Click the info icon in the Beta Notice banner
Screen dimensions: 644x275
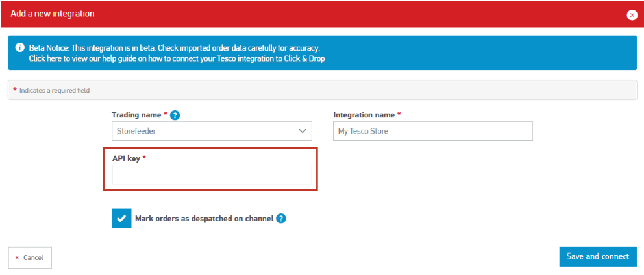click(x=19, y=49)
